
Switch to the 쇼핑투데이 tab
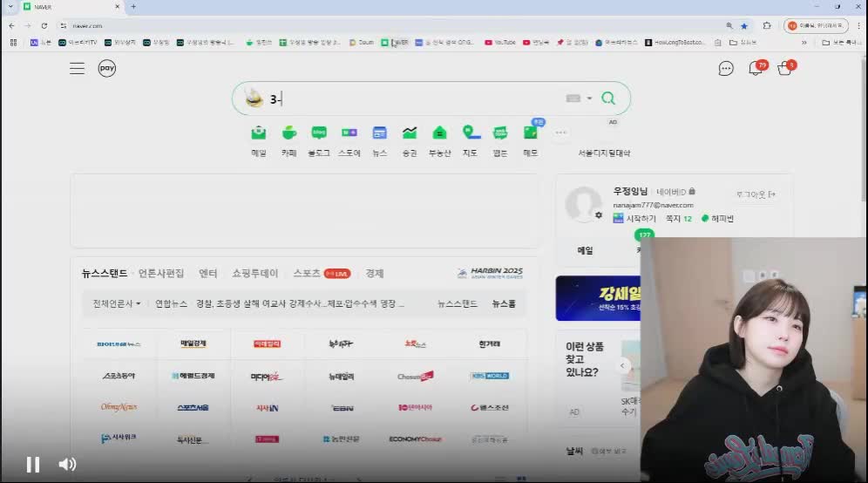coord(254,273)
